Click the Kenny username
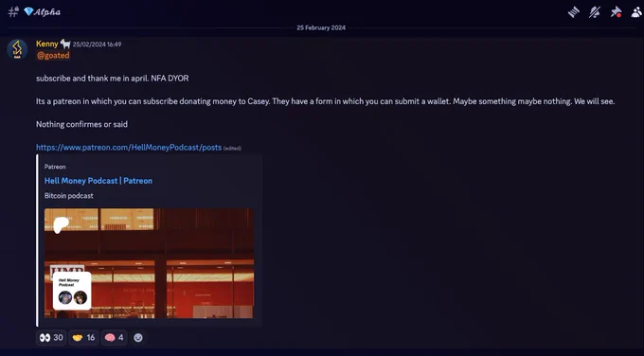This screenshot has height=356, width=644. click(x=46, y=44)
